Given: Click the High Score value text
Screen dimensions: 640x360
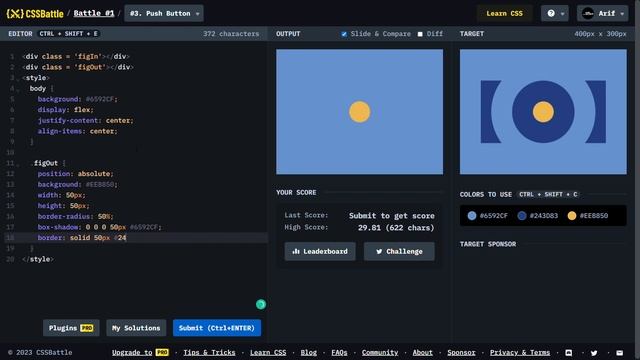Looking at the screenshot, I should point(396,228).
